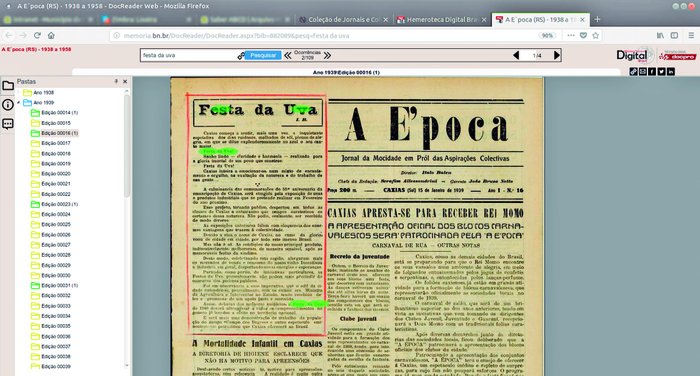This screenshot has height=376, width=700.
Task: Click the Festa da Uva article headline
Action: coord(258,110)
